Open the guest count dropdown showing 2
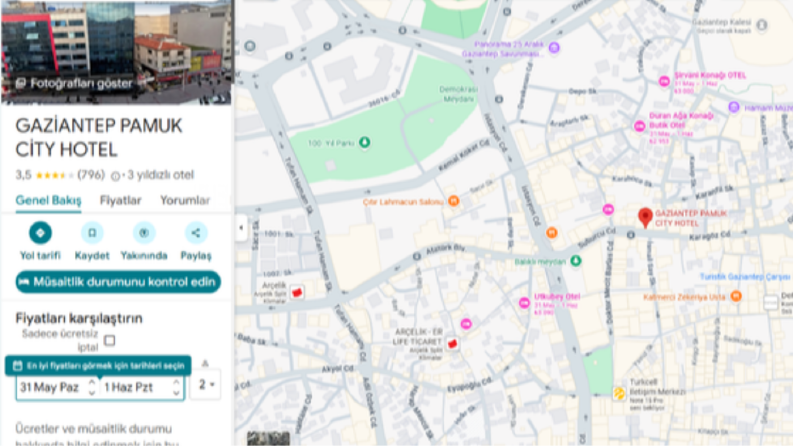The image size is (793, 446). tap(206, 385)
